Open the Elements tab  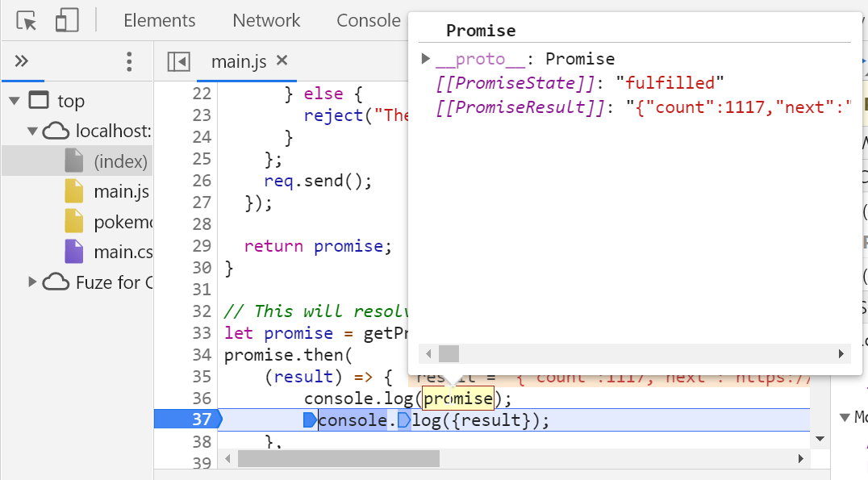click(x=160, y=20)
